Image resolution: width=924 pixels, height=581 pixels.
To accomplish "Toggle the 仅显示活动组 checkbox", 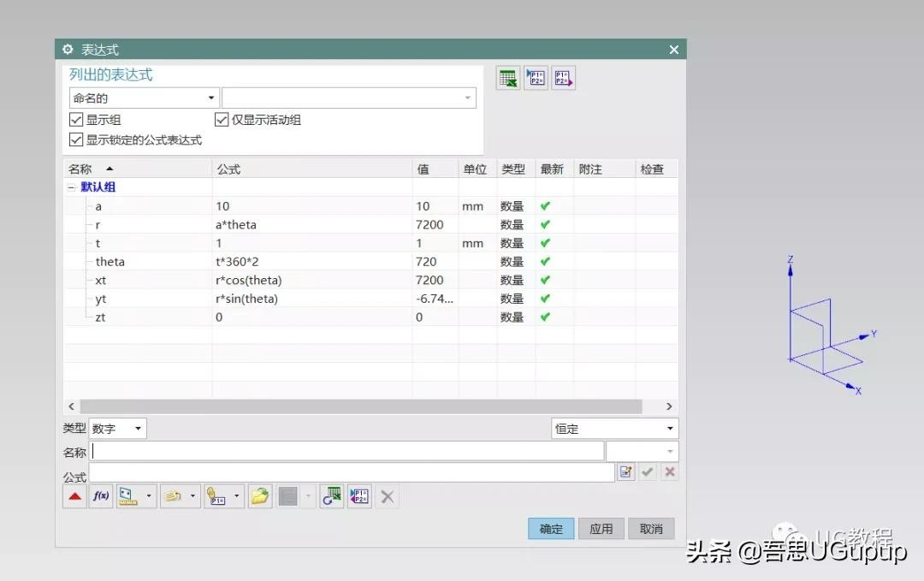I will 222,120.
